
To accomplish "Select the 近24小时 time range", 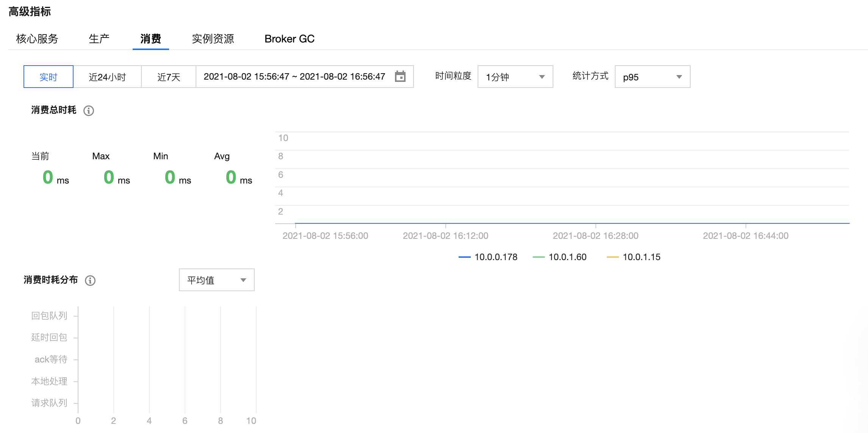I will tap(107, 77).
